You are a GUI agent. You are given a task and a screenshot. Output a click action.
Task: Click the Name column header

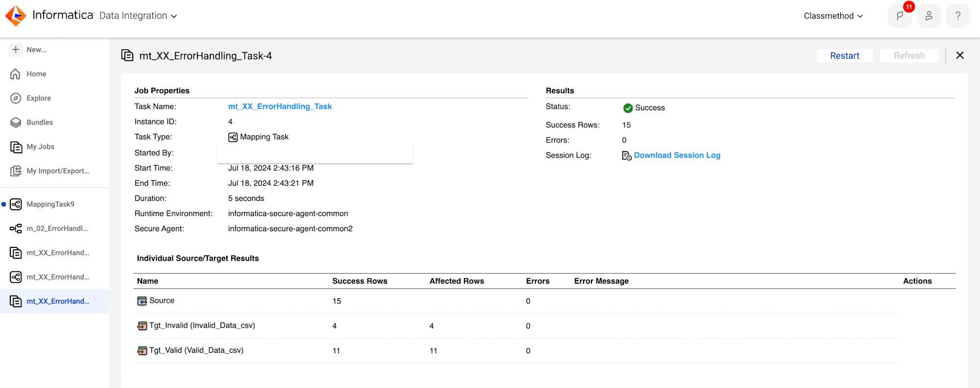pyautogui.click(x=147, y=281)
